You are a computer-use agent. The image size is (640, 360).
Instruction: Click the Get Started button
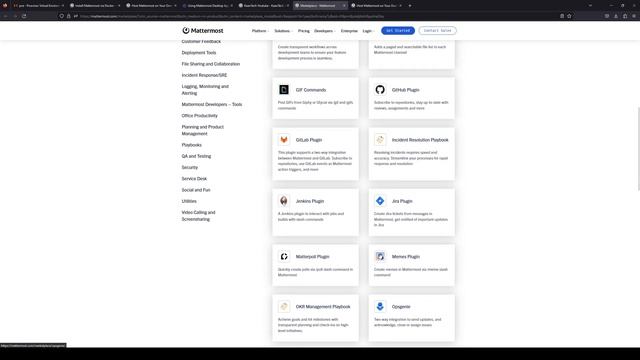tap(398, 31)
